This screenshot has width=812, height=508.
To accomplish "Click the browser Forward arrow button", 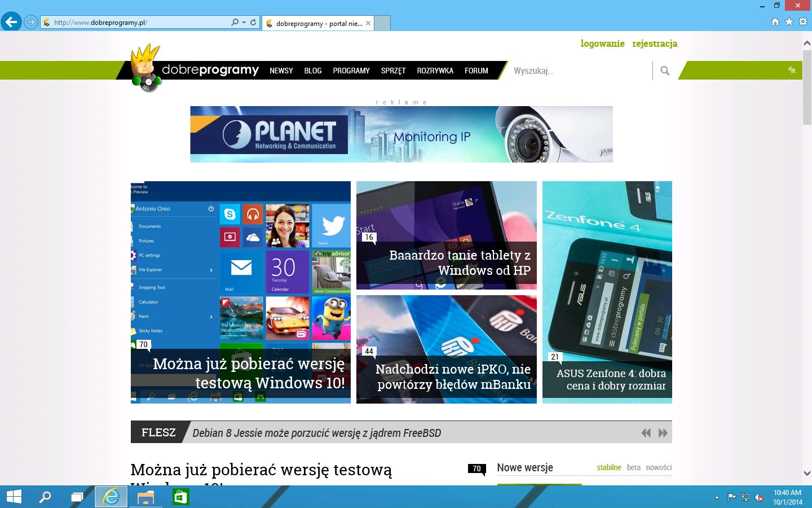I will [x=31, y=22].
